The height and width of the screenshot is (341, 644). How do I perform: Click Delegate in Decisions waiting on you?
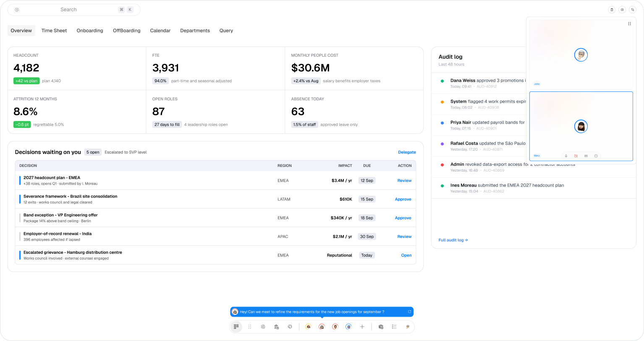(x=407, y=152)
